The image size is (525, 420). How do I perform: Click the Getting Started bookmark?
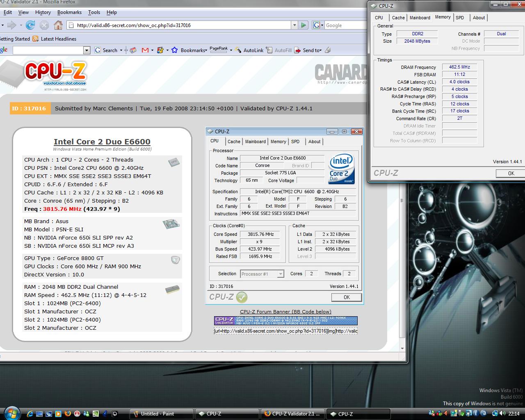[x=15, y=39]
